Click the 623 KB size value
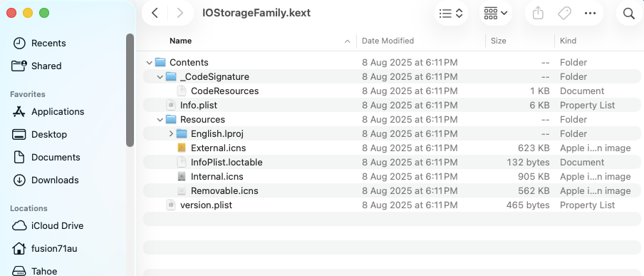The height and width of the screenshot is (276, 644). [x=534, y=148]
